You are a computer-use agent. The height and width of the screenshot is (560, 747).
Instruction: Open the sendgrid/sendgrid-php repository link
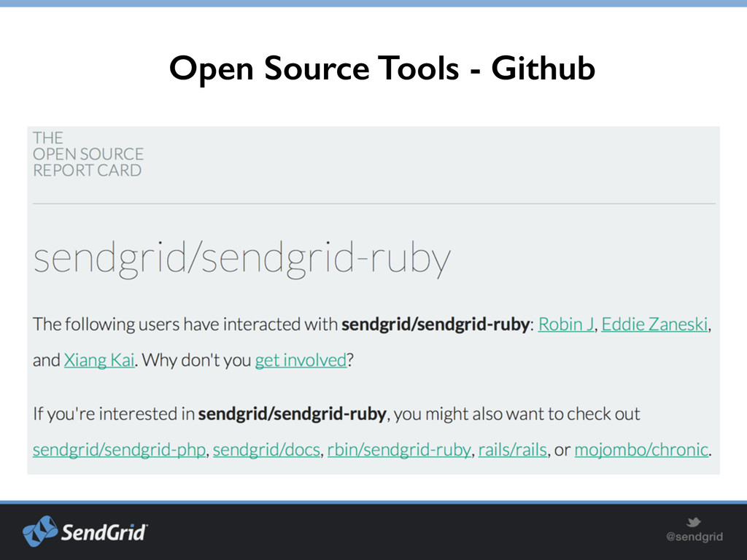tap(119, 449)
